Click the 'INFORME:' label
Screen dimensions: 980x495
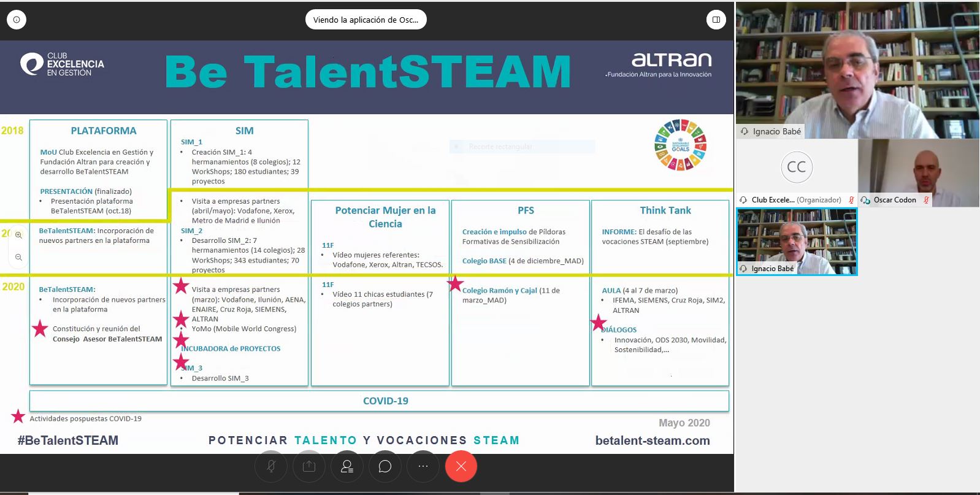(619, 232)
